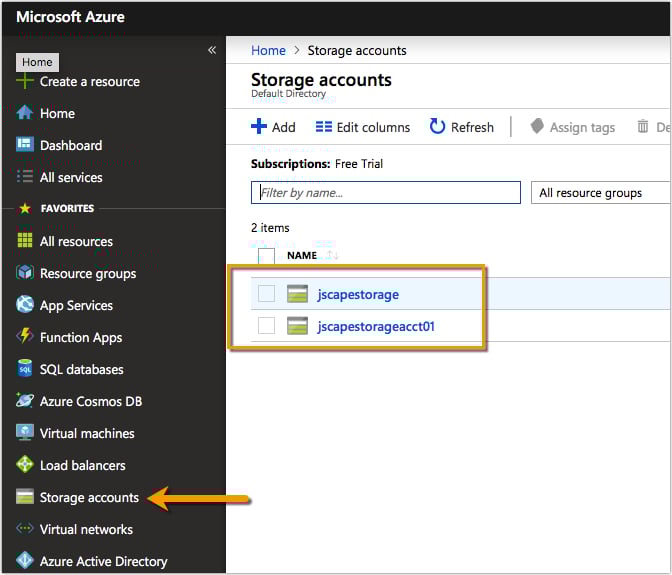Click the Filter by name input field

(x=385, y=193)
